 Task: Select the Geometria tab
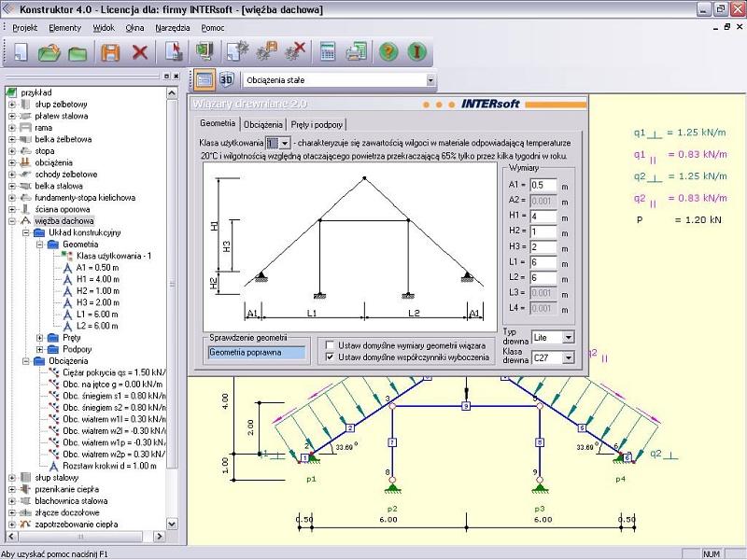coord(218,123)
